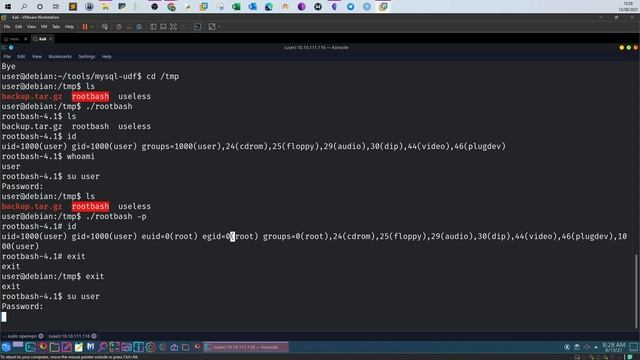Open Konsole File menu
Viewport: 640px width, 360px height.
click(7, 57)
